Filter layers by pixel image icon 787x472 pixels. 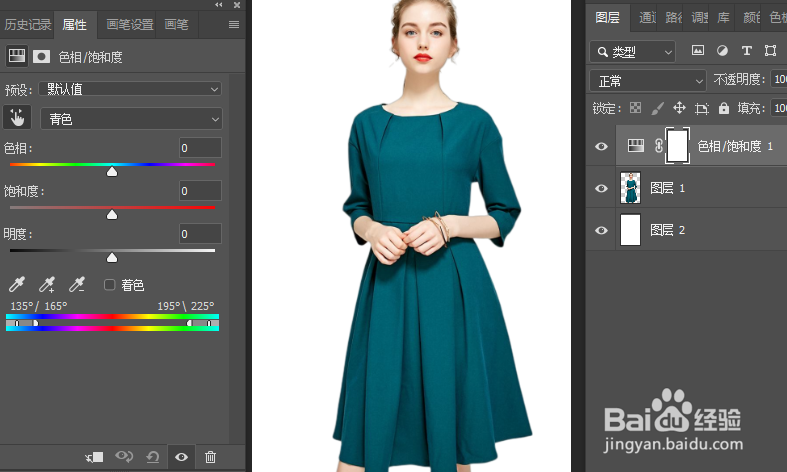(x=698, y=50)
